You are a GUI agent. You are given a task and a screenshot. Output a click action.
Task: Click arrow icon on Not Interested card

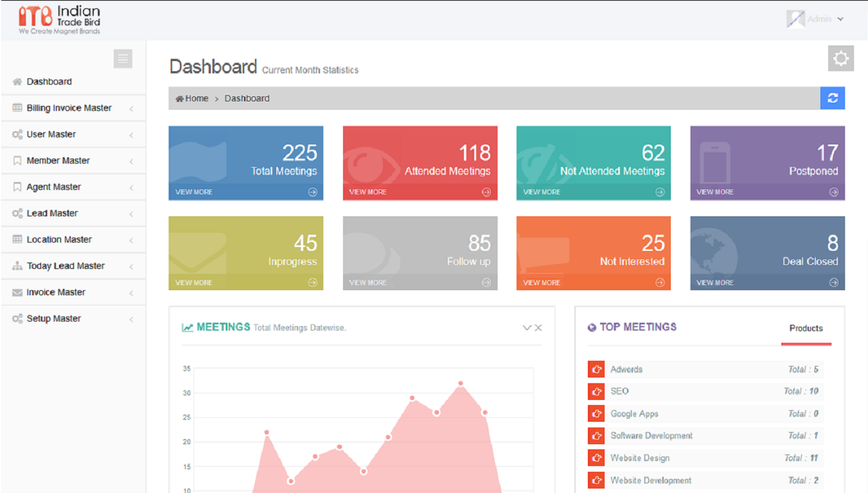[660, 282]
